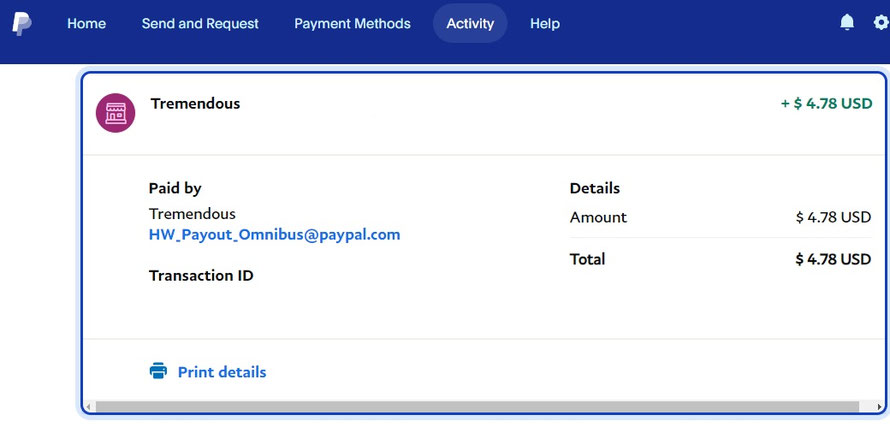The height and width of the screenshot is (439, 890).
Task: Click HW_Payout_Omnibus@paypal.com email link
Action: coord(274,235)
